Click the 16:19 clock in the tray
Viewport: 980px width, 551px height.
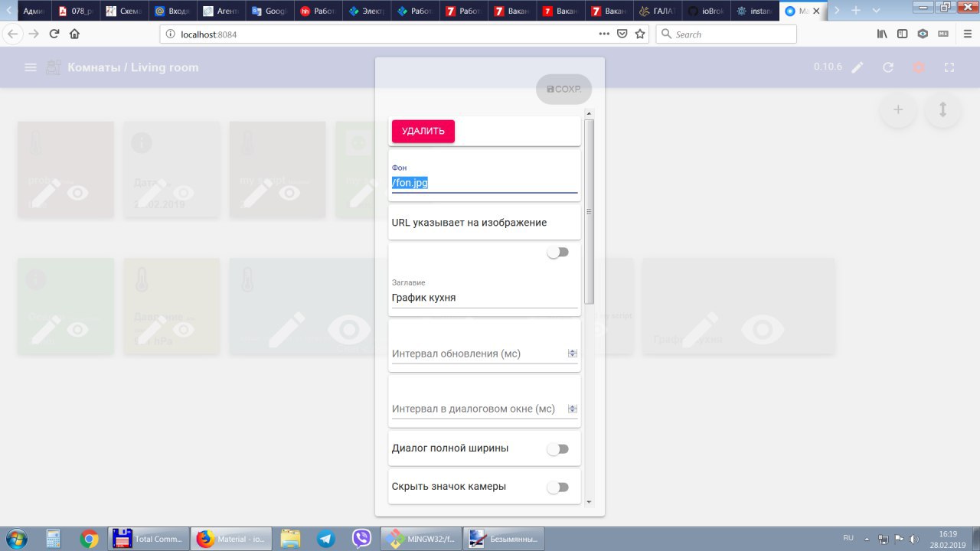948,533
